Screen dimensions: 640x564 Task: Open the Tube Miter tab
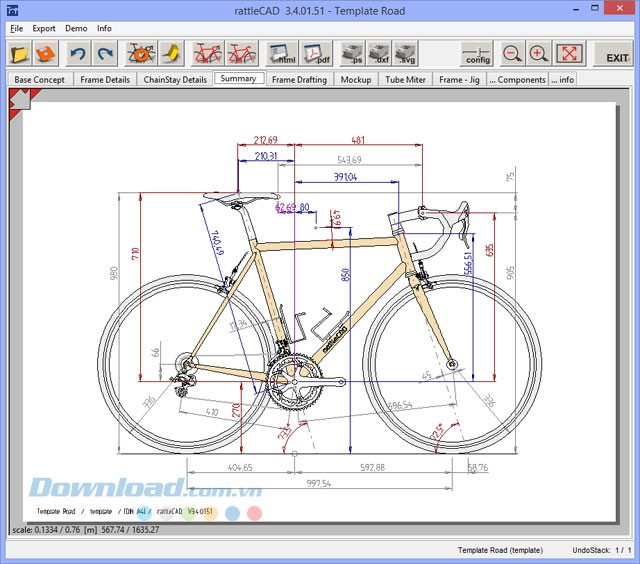coord(406,79)
